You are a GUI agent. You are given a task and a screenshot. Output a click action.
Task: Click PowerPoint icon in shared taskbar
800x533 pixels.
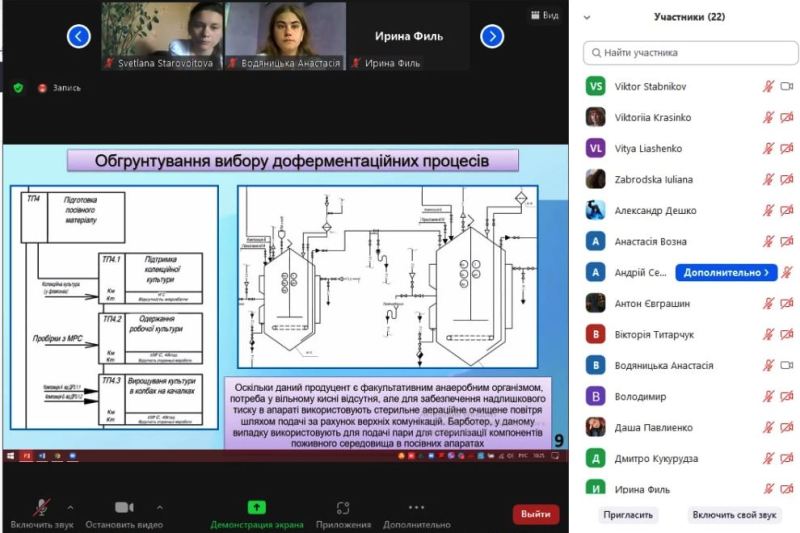26,455
